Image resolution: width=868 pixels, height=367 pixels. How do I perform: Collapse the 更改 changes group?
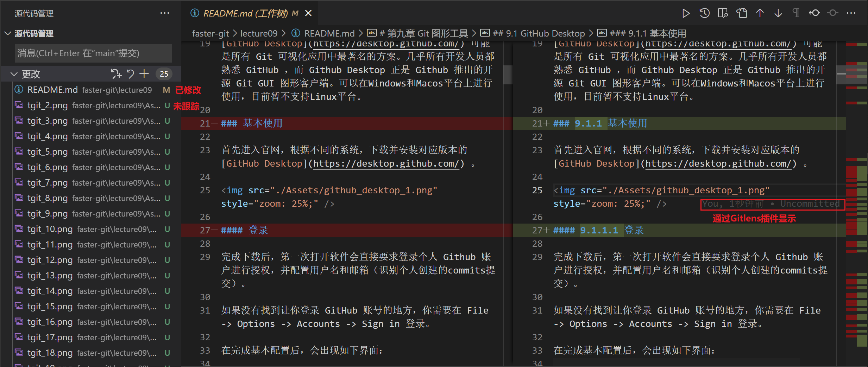(14, 74)
